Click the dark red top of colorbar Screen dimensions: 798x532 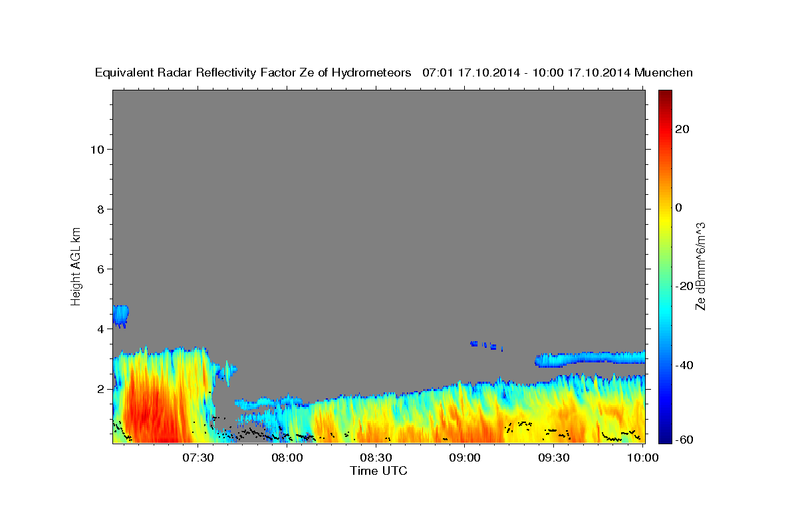click(664, 94)
